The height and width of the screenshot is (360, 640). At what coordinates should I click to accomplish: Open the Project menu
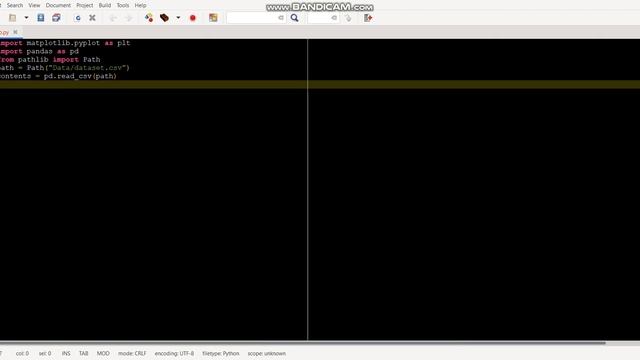[x=84, y=5]
